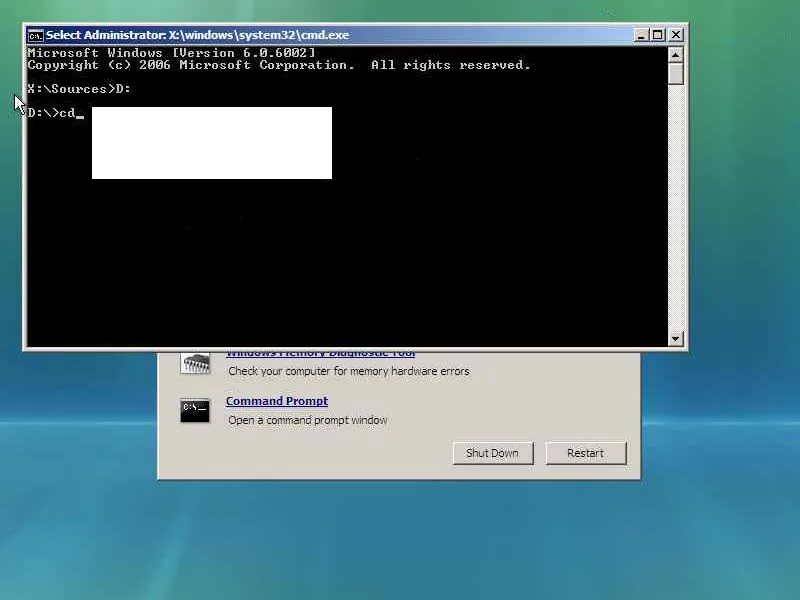Click the Shut Down button
The height and width of the screenshot is (600, 800).
pos(492,453)
